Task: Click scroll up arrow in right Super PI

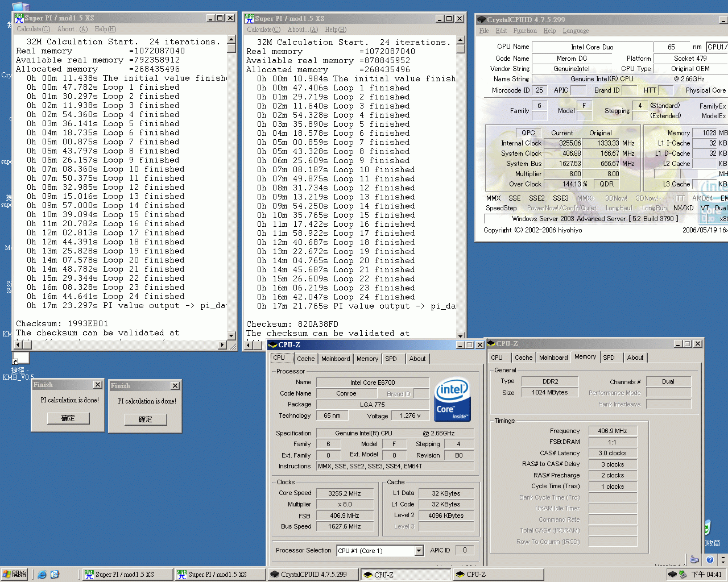Action: pos(462,40)
